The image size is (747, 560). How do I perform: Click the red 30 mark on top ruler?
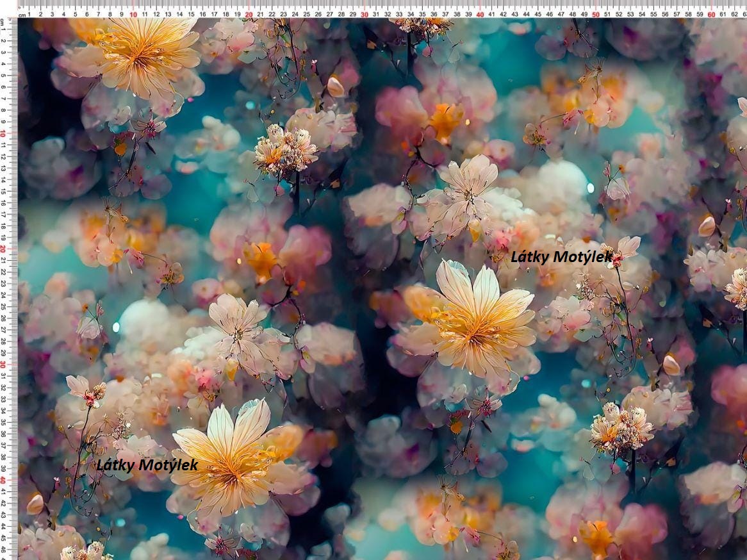[365, 15]
